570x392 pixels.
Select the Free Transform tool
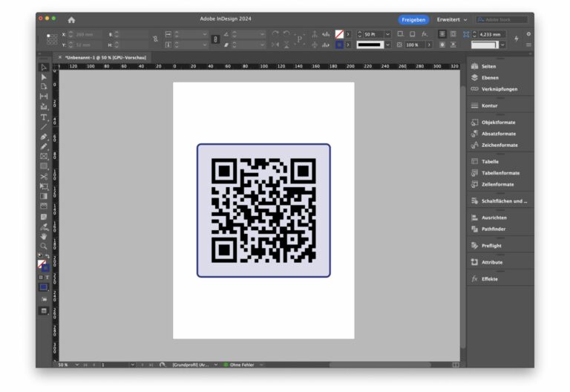pyautogui.click(x=44, y=186)
